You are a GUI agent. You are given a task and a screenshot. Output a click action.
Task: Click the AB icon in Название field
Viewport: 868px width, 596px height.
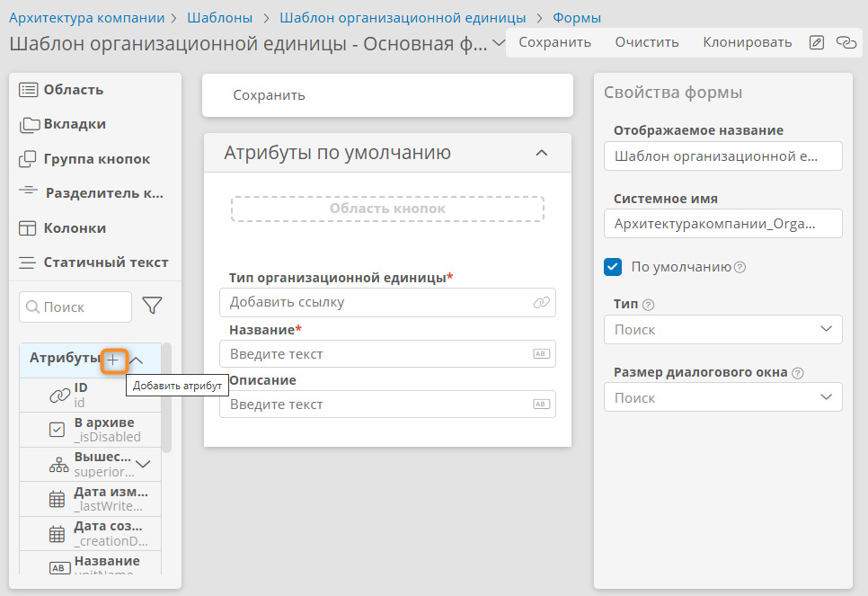[542, 354]
